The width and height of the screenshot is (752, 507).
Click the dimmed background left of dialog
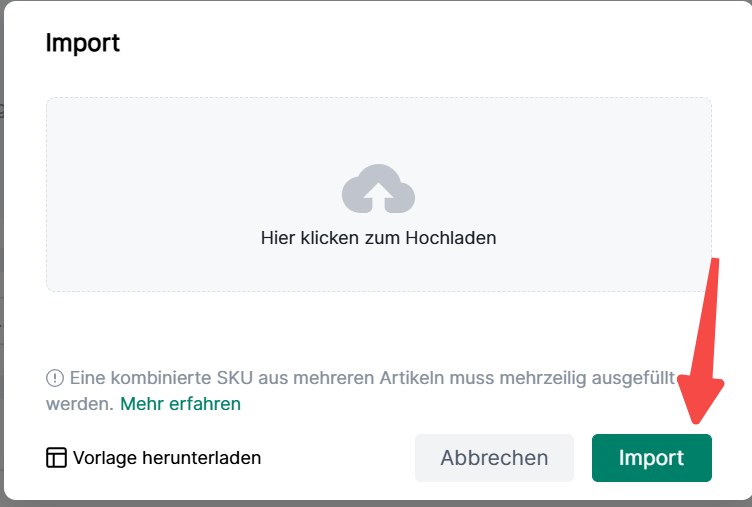(x=2, y=250)
